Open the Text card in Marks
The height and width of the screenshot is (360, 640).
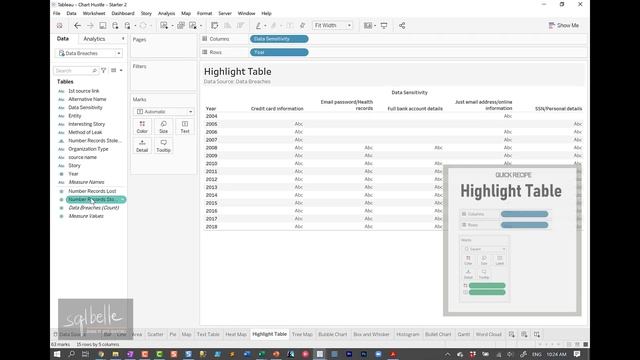point(185,127)
